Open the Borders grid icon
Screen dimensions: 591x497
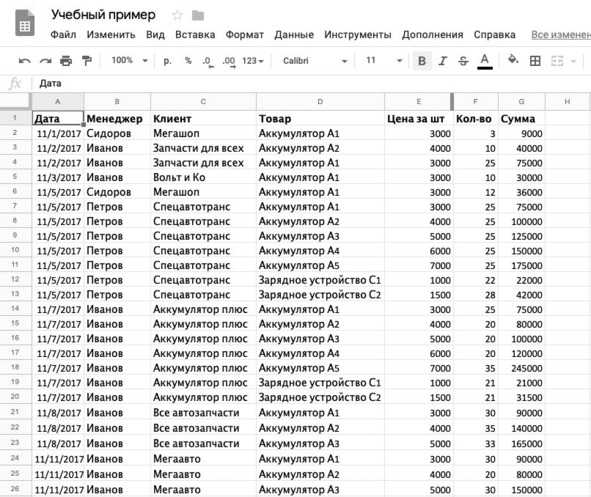[x=535, y=61]
